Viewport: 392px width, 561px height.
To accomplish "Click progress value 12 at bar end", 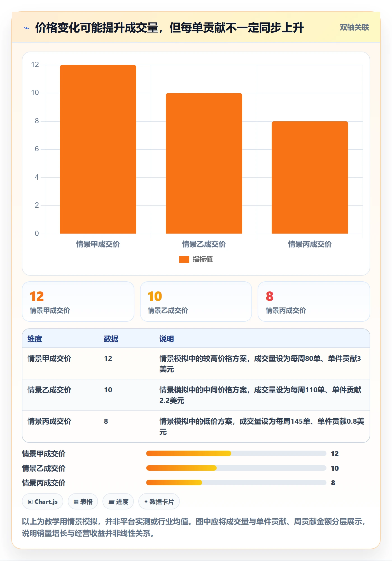I will point(335,454).
